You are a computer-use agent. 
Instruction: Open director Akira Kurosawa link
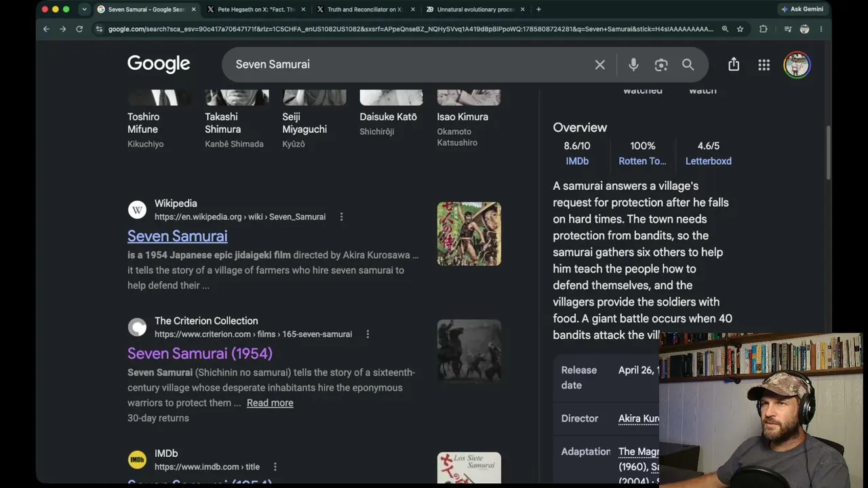click(638, 418)
